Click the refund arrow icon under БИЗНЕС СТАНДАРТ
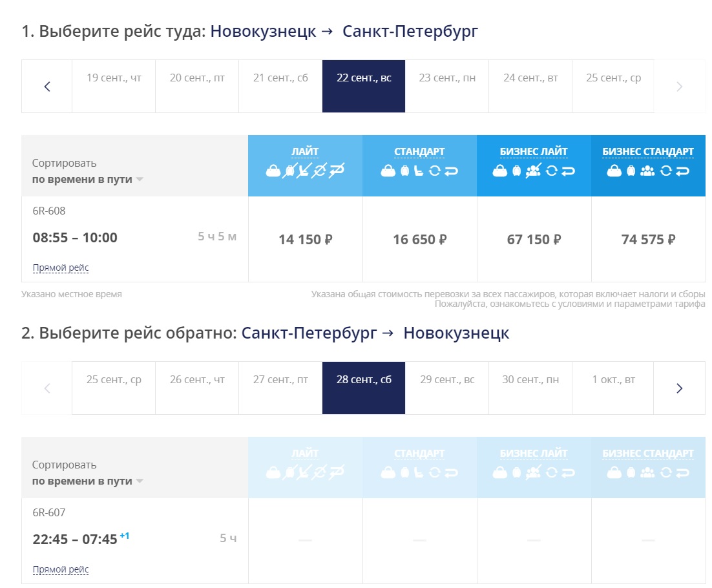The width and height of the screenshot is (712, 588). coord(682,171)
